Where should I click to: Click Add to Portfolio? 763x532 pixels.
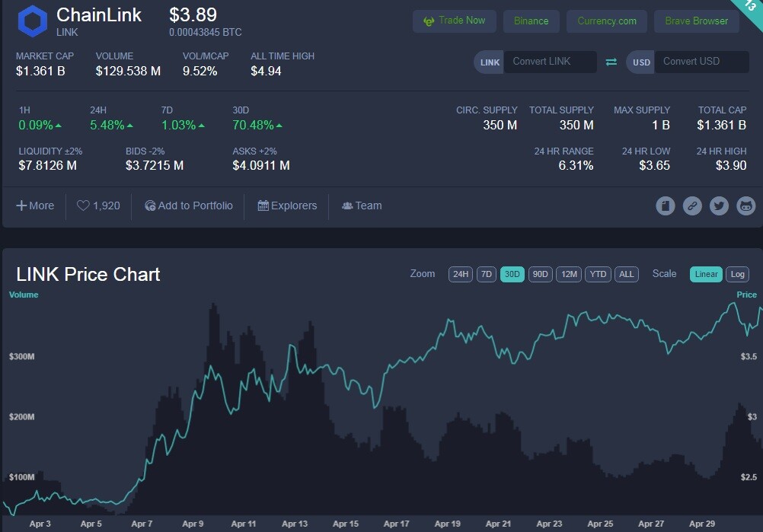tap(189, 205)
